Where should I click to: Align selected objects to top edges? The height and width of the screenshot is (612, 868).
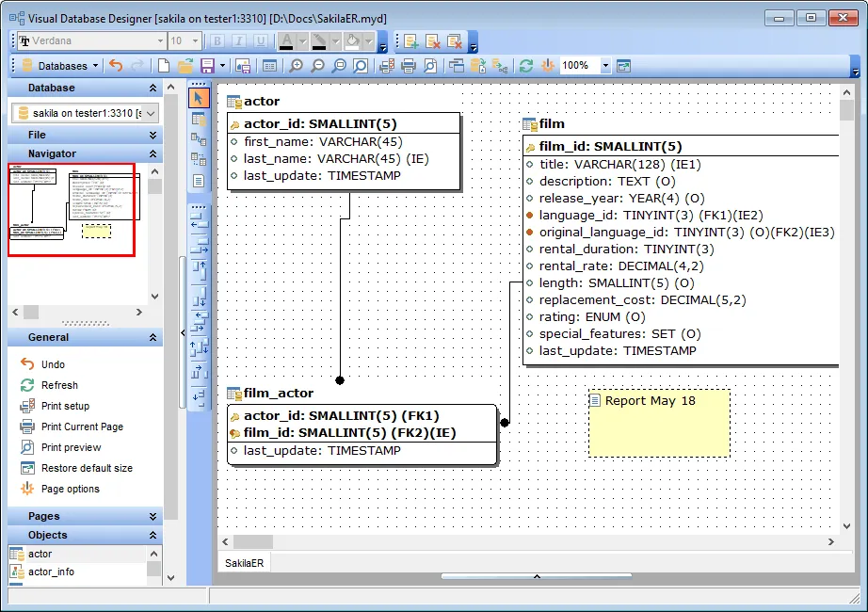(199, 272)
